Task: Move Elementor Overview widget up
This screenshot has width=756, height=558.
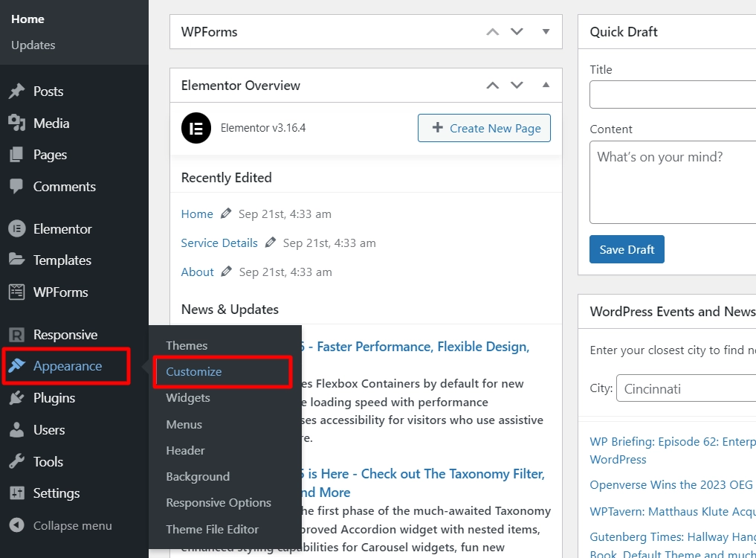Action: (493, 86)
